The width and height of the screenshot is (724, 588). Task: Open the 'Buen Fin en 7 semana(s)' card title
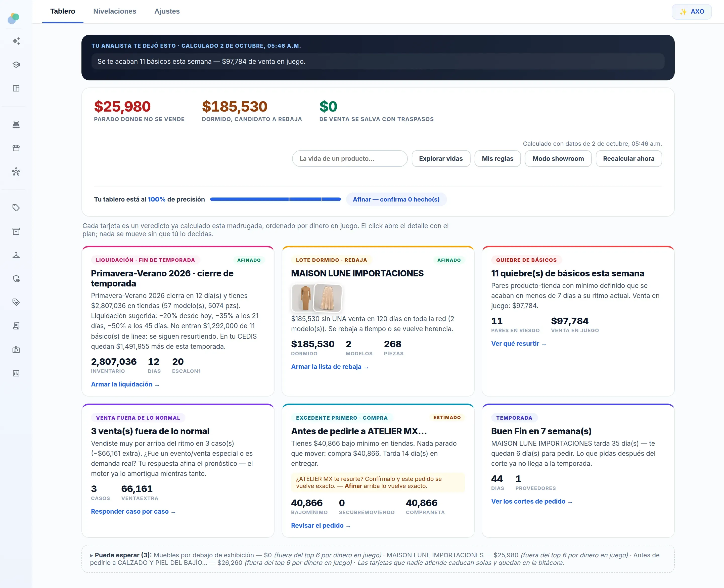pos(541,431)
